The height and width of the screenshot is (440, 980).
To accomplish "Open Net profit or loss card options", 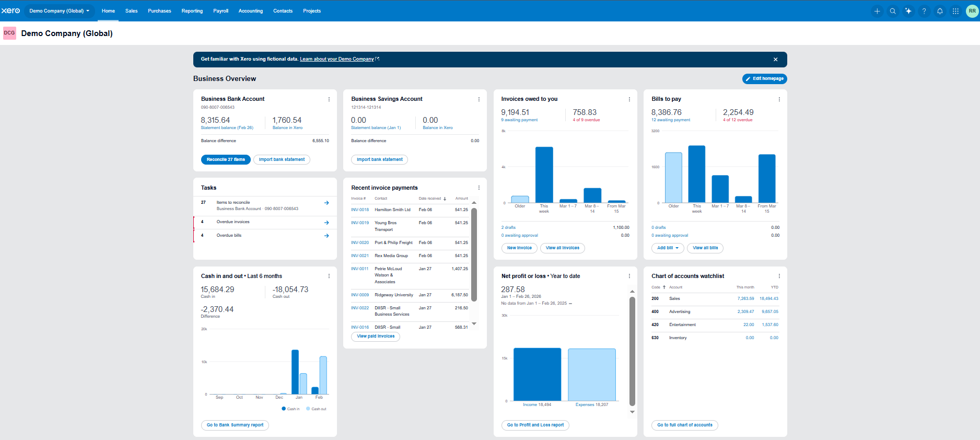I will 629,276.
